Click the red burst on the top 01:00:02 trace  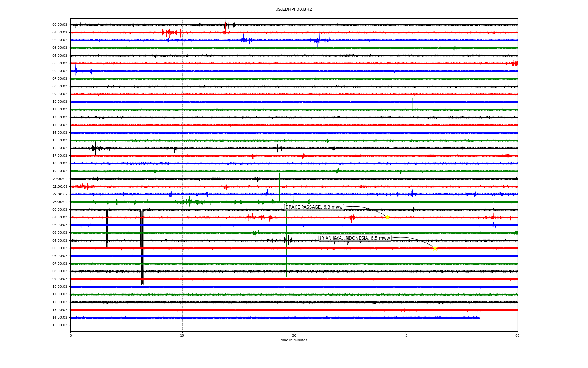pyautogui.click(x=170, y=32)
